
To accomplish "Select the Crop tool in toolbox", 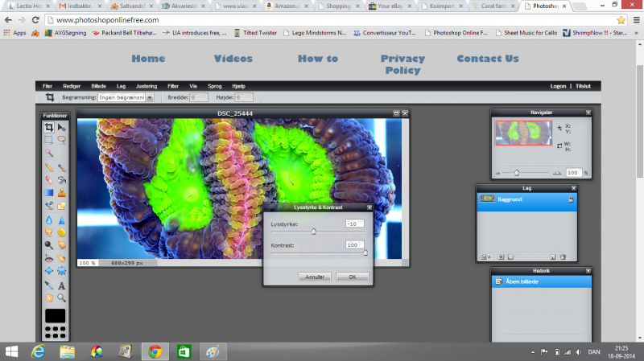I will tap(49, 127).
